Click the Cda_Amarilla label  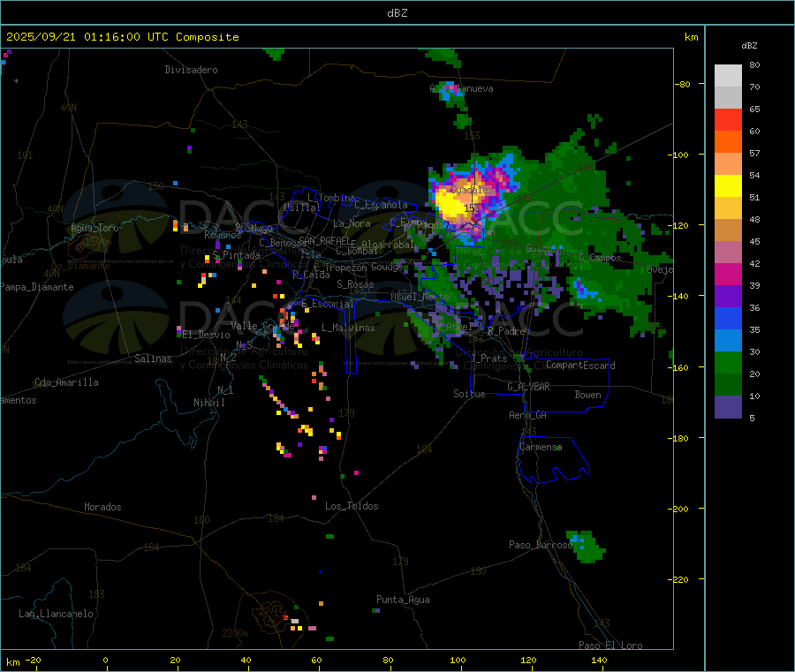click(x=66, y=382)
